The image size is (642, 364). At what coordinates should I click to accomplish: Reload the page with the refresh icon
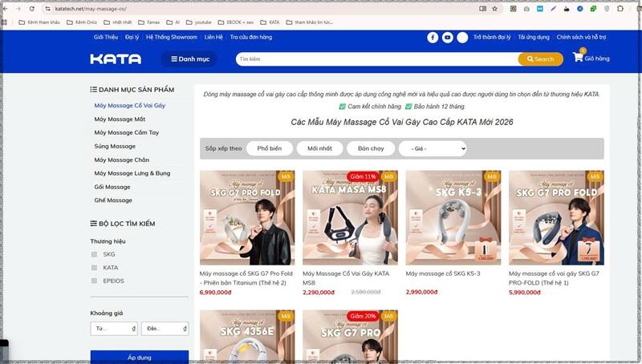click(x=32, y=9)
